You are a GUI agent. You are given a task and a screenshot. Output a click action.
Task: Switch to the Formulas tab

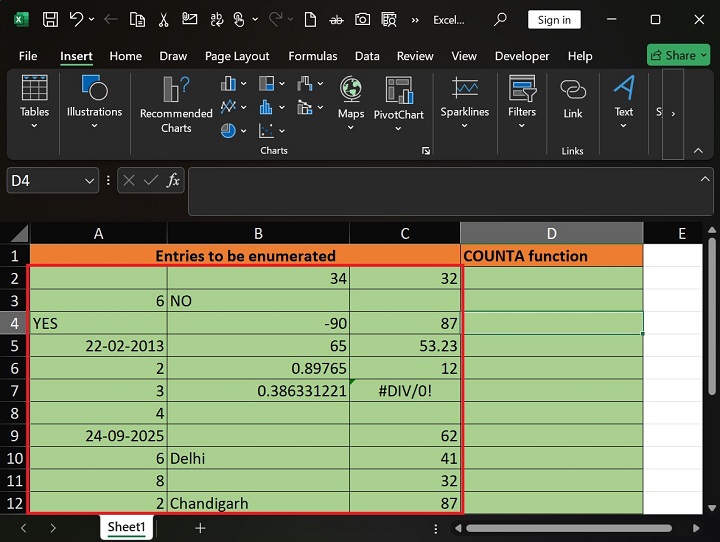tap(312, 56)
